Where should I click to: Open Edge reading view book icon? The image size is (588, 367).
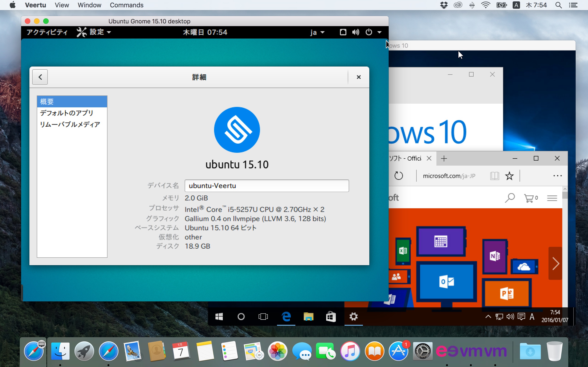[x=495, y=176]
